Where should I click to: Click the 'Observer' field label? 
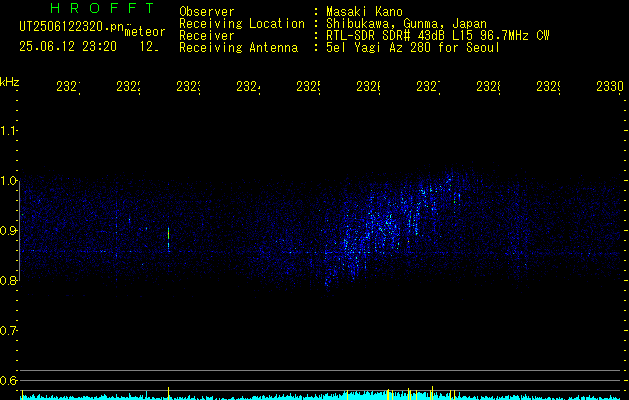coord(207,11)
